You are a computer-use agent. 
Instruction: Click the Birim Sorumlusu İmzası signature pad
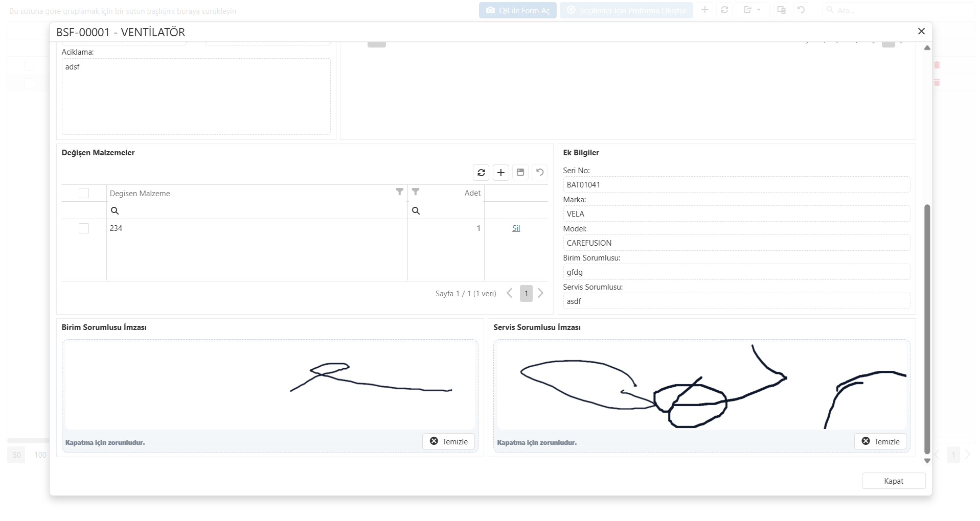coord(270,385)
